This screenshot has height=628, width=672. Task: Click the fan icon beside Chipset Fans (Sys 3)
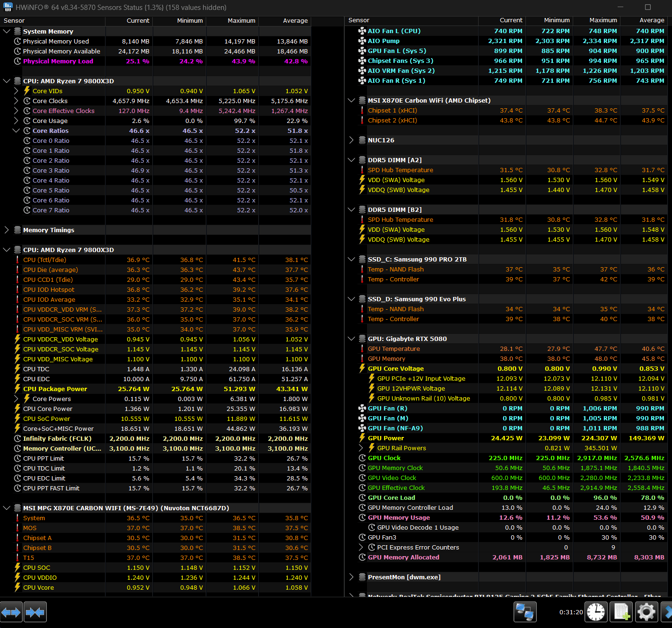(362, 61)
